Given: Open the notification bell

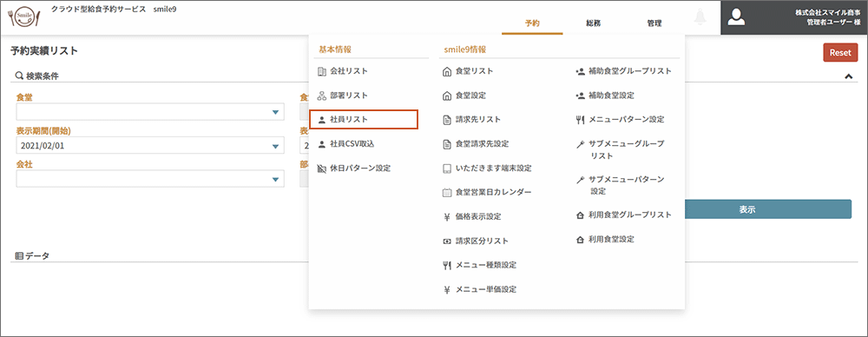Looking at the screenshot, I should pyautogui.click(x=700, y=17).
